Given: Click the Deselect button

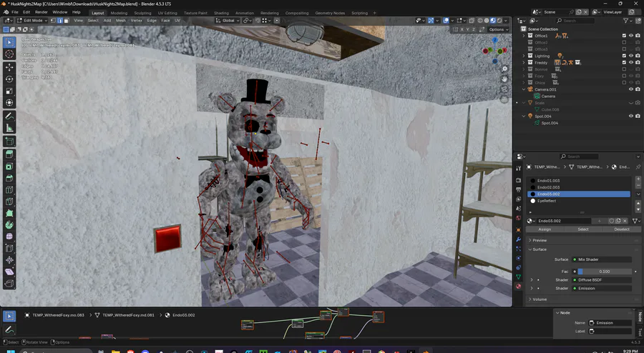Looking at the screenshot, I should point(622,229).
